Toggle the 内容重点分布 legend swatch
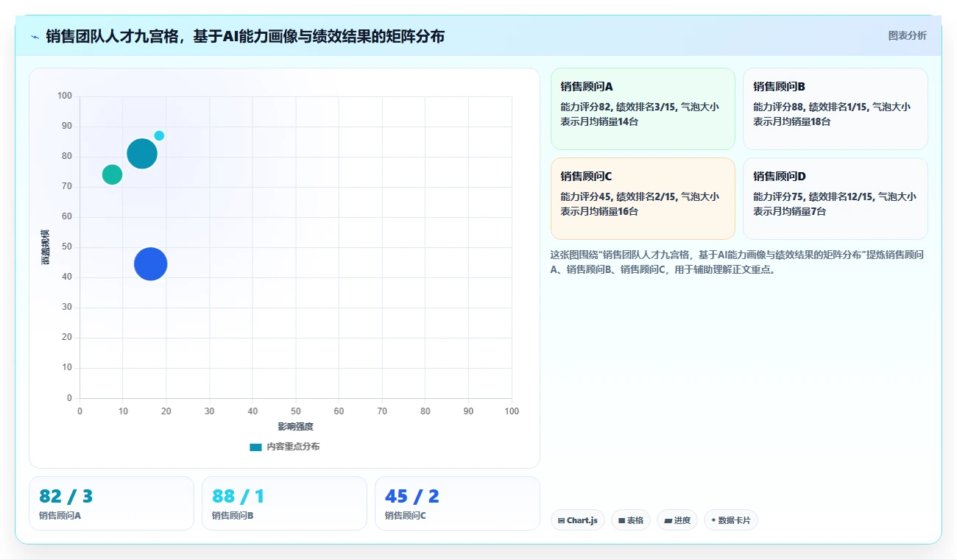The height and width of the screenshot is (560, 957). (255, 447)
